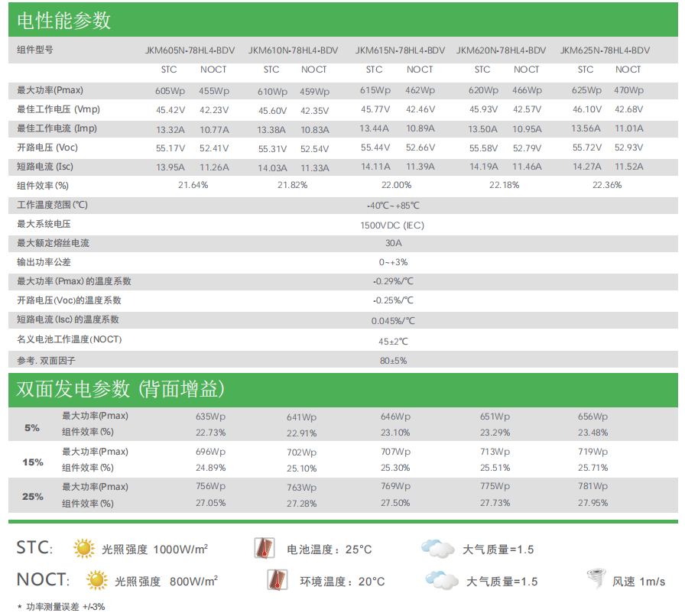Image resolution: width=685 pixels, height=616 pixels.
Task: Click the sun icon in the STC row
Action: (x=84, y=548)
